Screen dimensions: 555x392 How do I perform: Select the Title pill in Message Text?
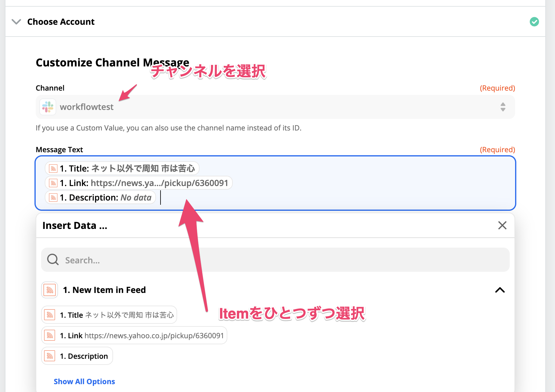click(122, 169)
